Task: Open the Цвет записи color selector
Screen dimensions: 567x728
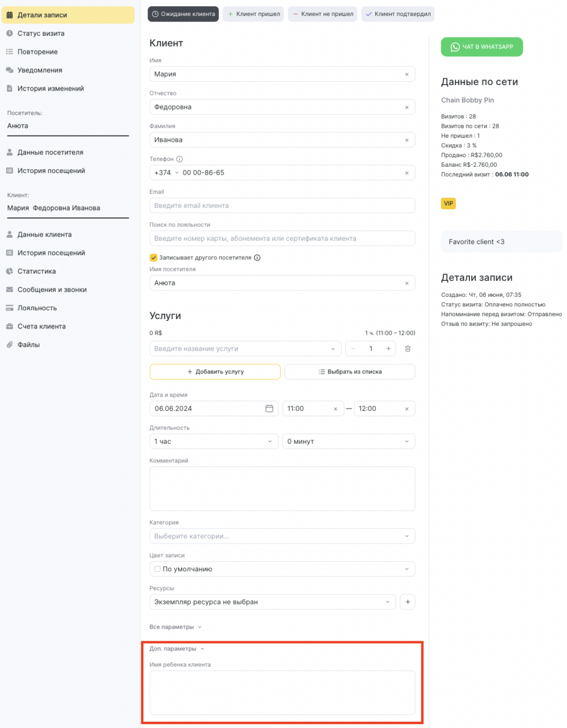Action: (x=282, y=569)
